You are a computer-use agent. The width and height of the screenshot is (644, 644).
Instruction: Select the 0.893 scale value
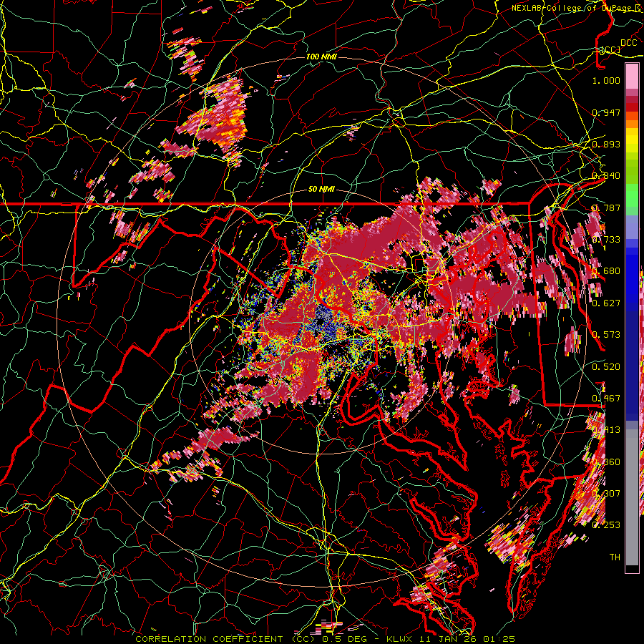coord(606,144)
